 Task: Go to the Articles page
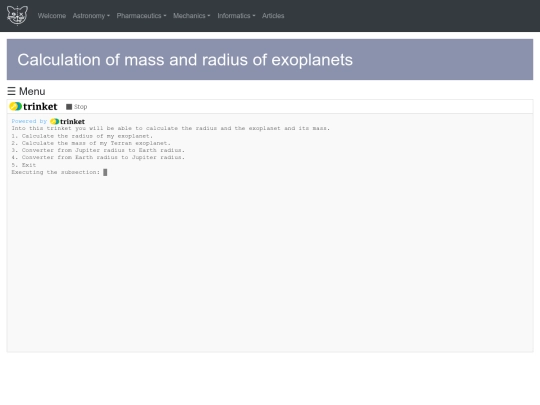click(273, 16)
